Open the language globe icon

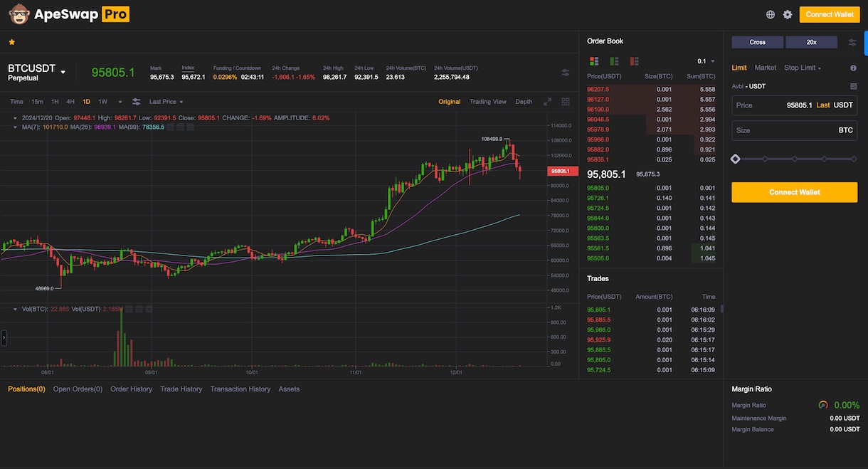771,14
